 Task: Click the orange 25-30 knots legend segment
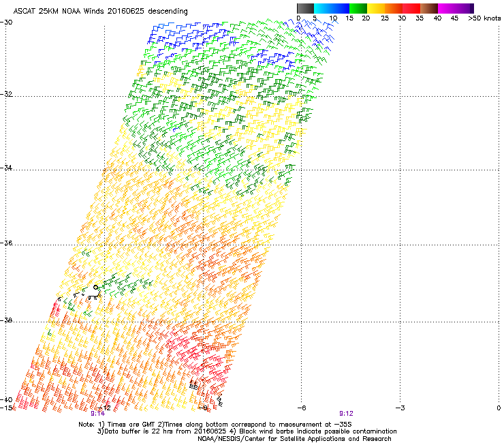(394, 8)
